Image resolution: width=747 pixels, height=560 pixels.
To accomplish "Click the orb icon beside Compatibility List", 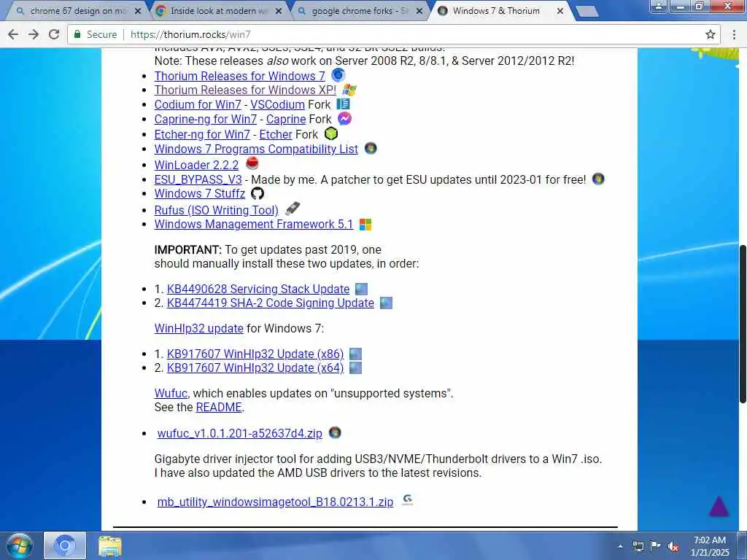I will 371,149.
